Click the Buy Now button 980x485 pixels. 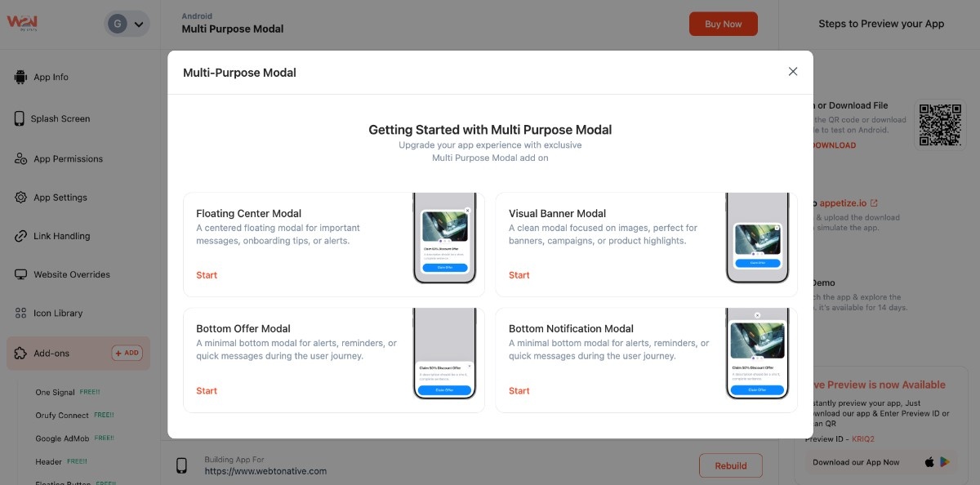point(723,24)
